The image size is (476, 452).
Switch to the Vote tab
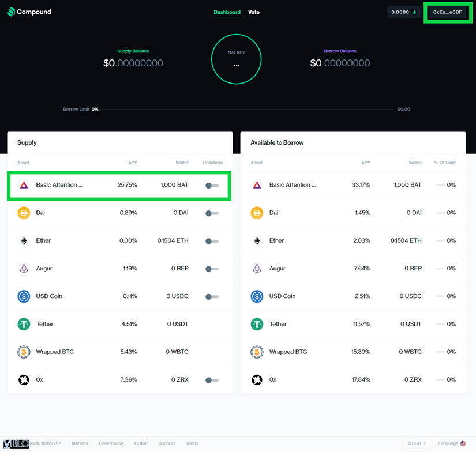tap(254, 12)
